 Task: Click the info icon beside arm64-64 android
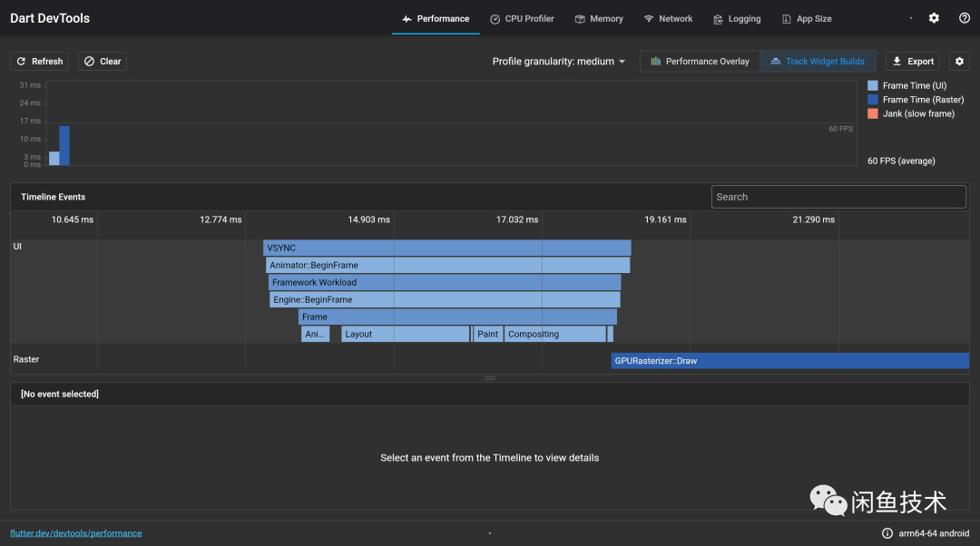887,533
